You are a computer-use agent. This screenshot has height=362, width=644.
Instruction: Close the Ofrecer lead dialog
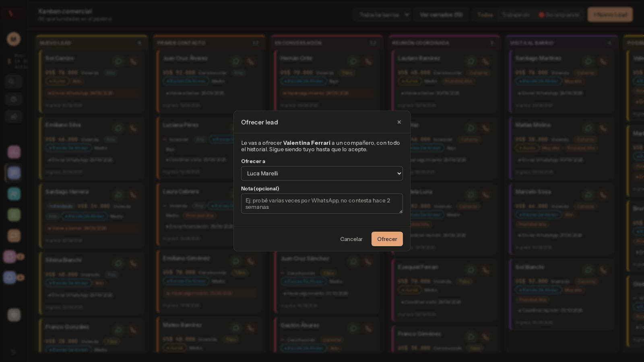tap(399, 122)
